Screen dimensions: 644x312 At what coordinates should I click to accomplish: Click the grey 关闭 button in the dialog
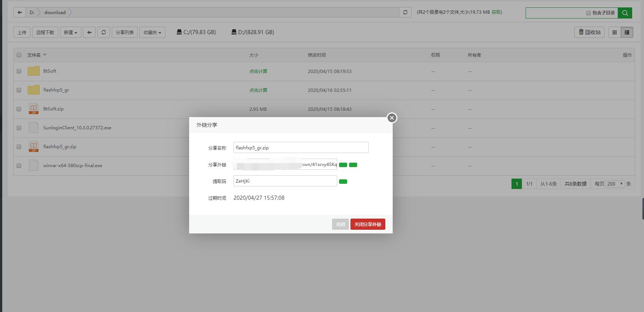[341, 224]
